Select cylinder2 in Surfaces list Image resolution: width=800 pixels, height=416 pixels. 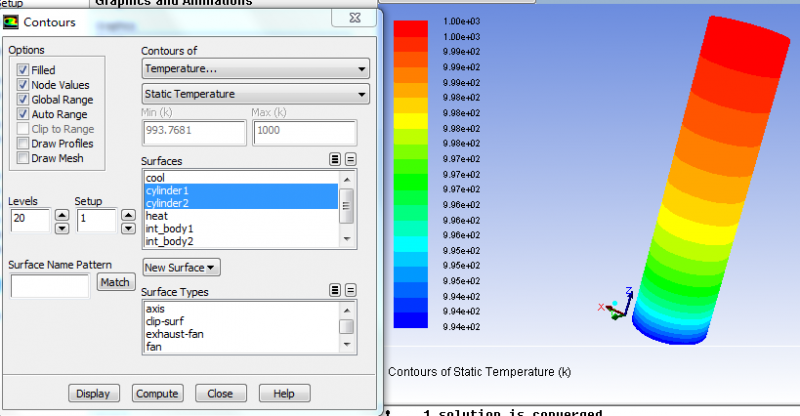241,203
